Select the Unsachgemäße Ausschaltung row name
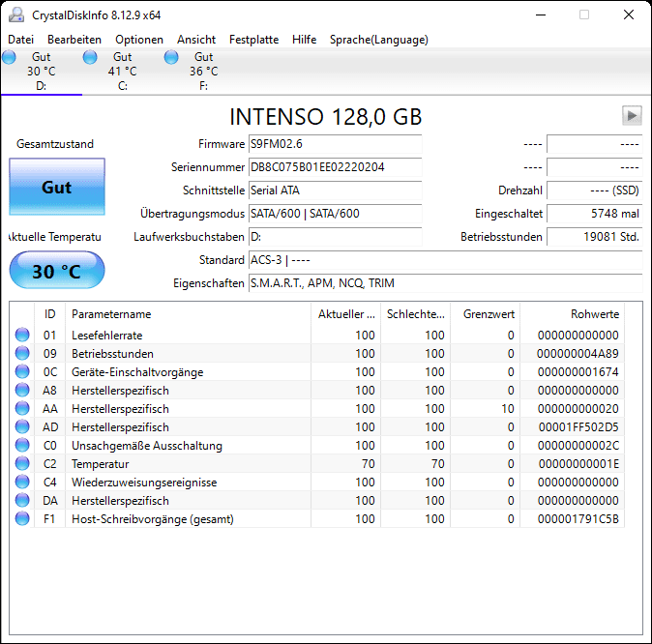Image resolution: width=652 pixels, height=644 pixels. [147, 446]
